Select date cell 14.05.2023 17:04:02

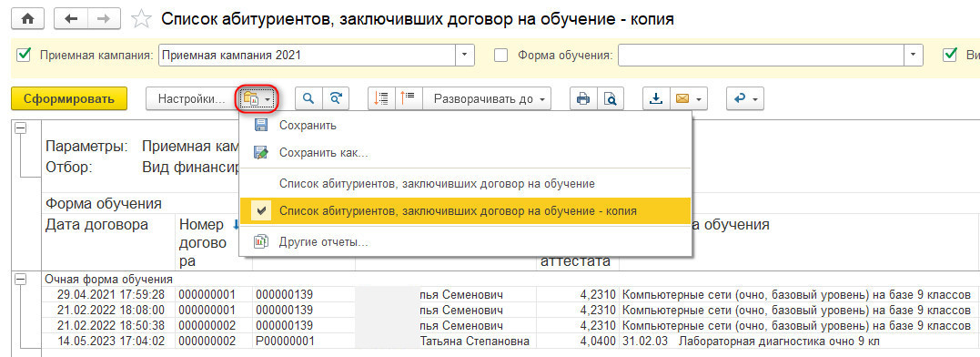pyautogui.click(x=108, y=342)
